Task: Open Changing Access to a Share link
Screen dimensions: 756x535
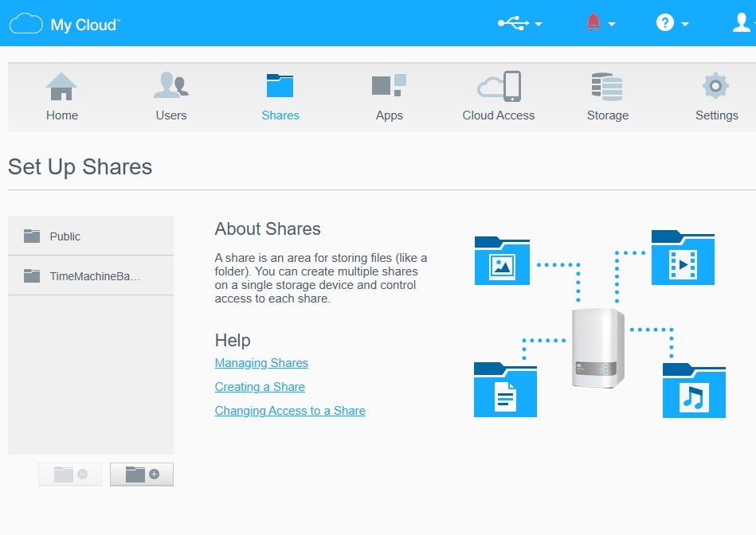Action: click(x=290, y=411)
